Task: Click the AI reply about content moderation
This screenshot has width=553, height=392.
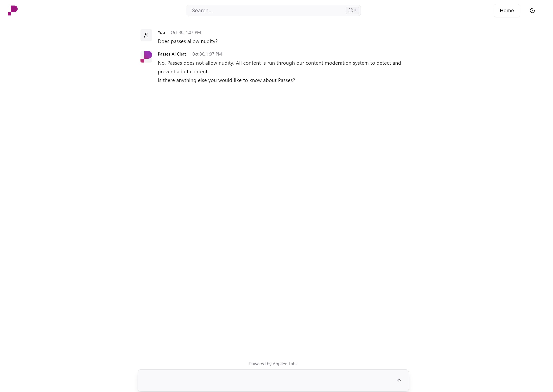Action: pyautogui.click(x=279, y=67)
